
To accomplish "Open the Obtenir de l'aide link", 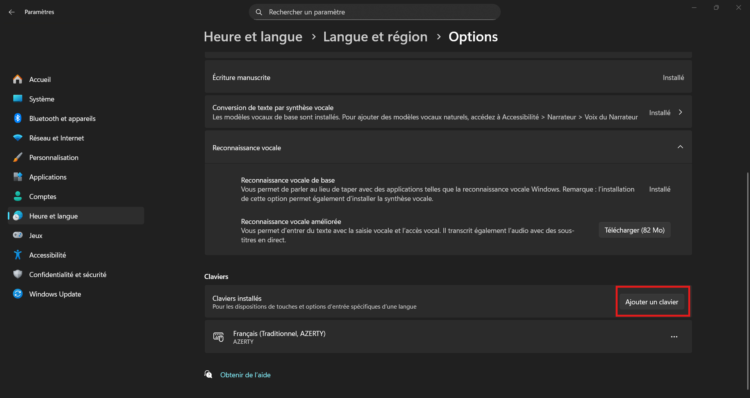I will tap(245, 375).
